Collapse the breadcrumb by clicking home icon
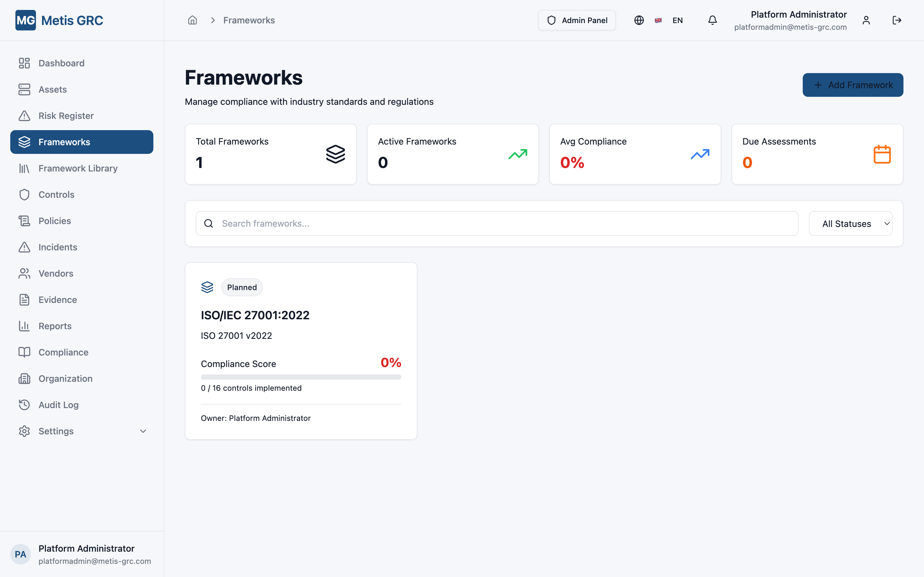The image size is (924, 577). coord(193,20)
